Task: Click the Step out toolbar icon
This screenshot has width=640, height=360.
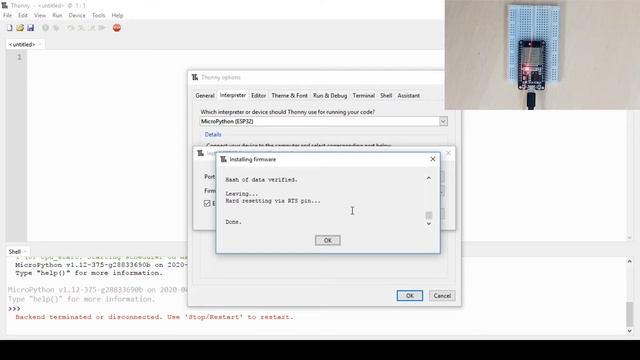Action: [92, 28]
